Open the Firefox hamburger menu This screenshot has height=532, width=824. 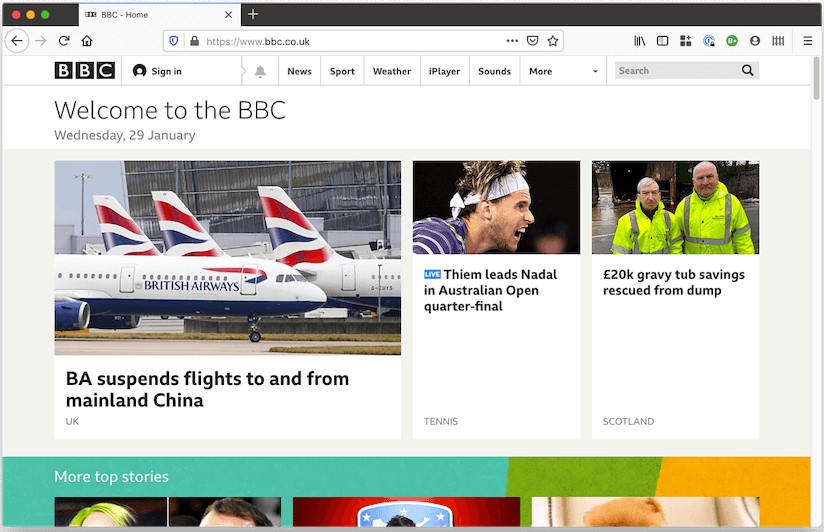808,40
